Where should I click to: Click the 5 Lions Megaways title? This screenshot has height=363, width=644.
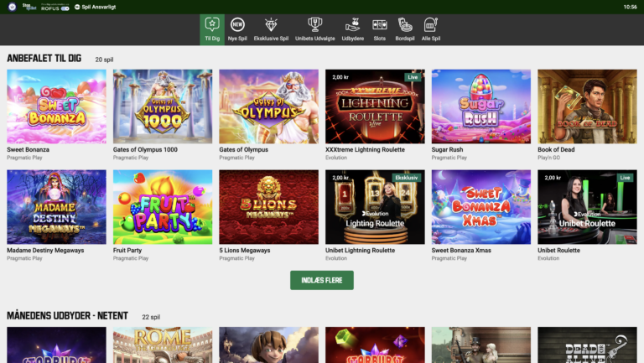(245, 250)
